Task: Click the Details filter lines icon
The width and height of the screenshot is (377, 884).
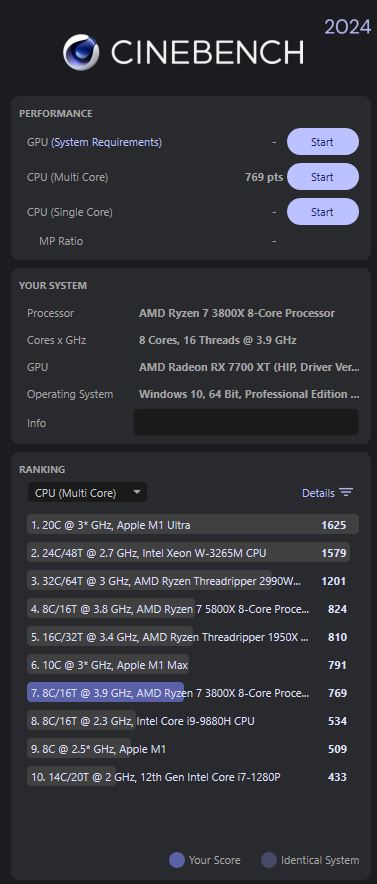Action: tap(346, 493)
